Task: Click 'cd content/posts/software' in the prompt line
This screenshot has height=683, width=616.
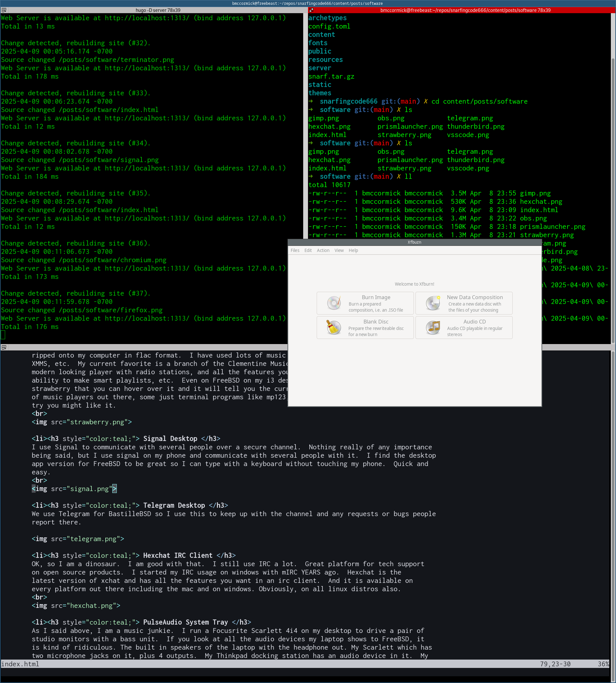Action: tap(479, 102)
